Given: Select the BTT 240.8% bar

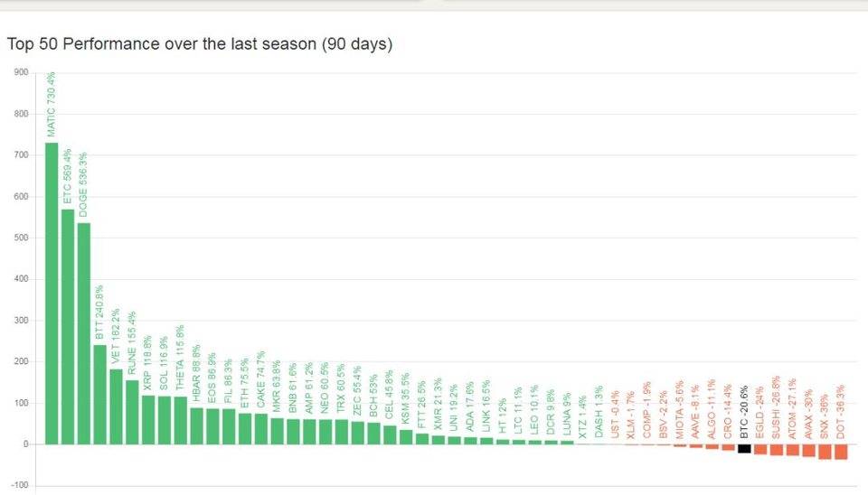Looking at the screenshot, I should coord(99,395).
